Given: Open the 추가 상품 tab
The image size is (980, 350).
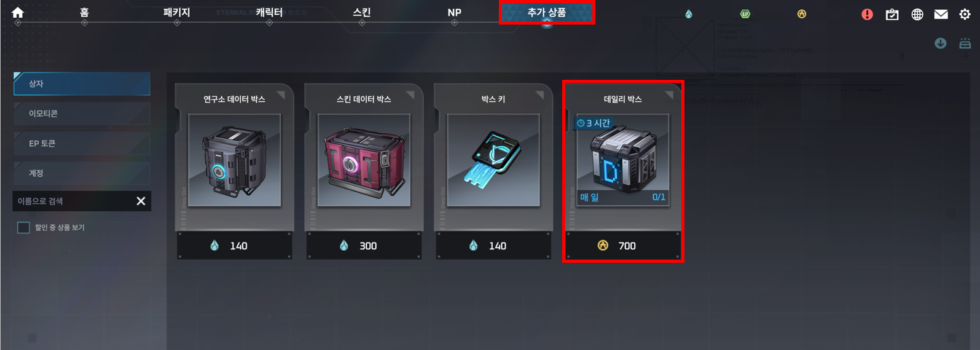Looking at the screenshot, I should (547, 12).
